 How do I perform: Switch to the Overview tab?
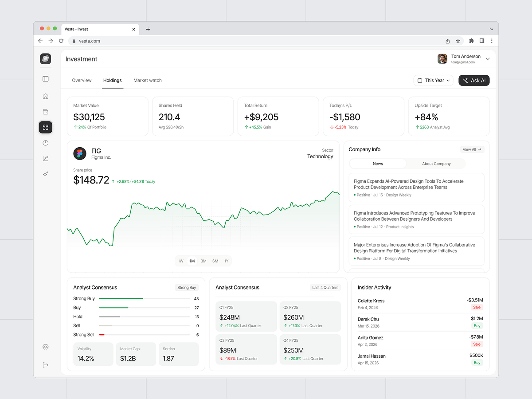click(82, 80)
